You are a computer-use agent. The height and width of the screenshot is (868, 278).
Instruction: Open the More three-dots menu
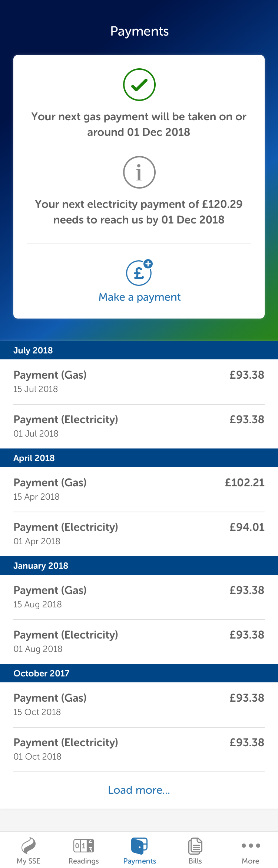tap(251, 846)
